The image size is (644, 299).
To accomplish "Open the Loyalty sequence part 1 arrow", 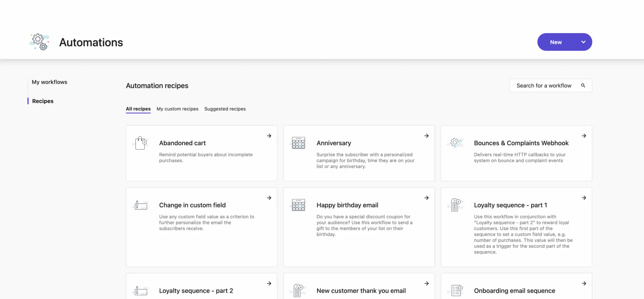I will tap(584, 198).
